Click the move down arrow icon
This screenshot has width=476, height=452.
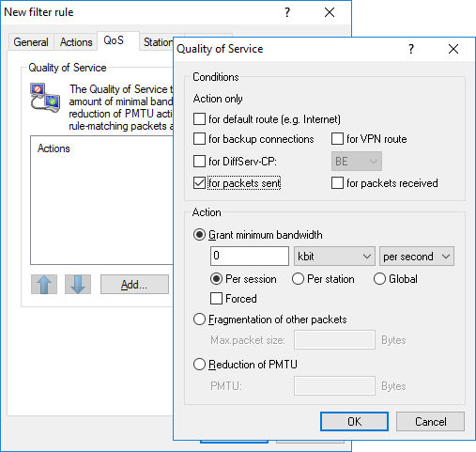point(78,285)
